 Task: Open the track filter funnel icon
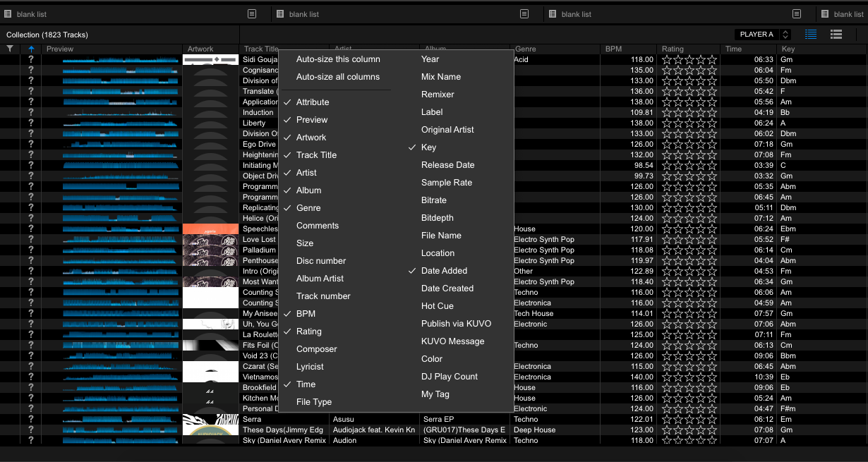click(10, 47)
